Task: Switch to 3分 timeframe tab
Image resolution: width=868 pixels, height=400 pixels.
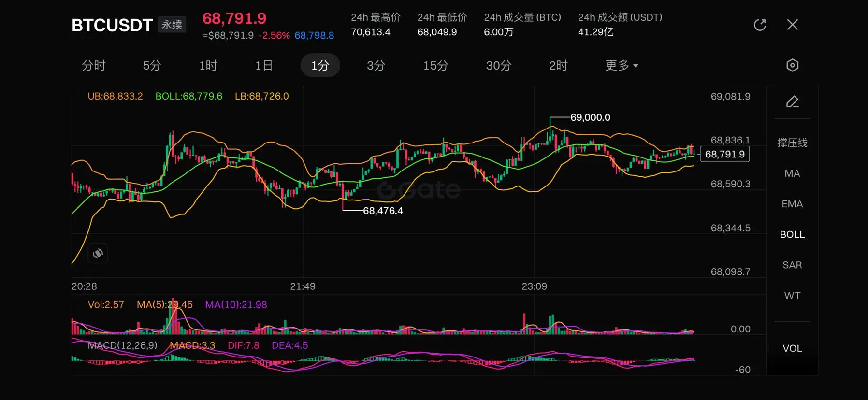Action: tap(376, 65)
